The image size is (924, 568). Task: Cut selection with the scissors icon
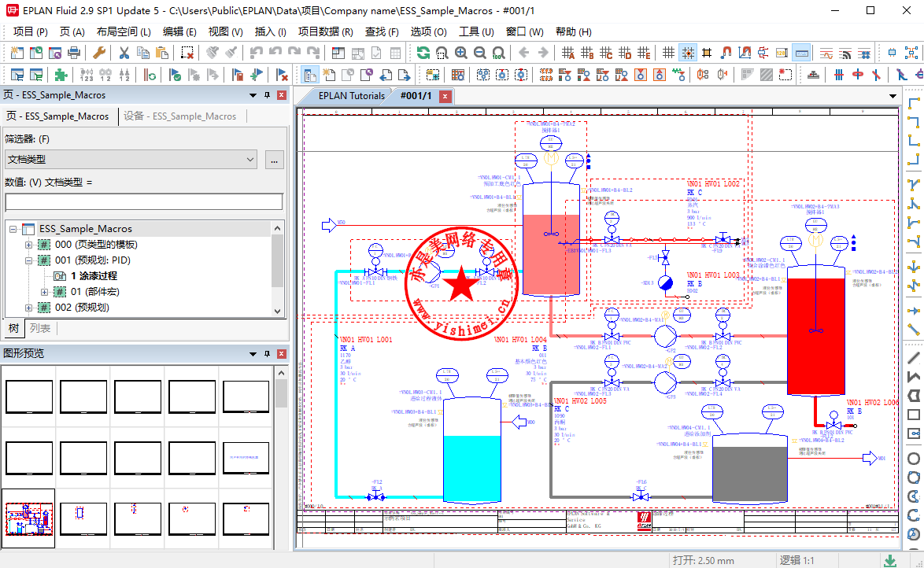[x=124, y=53]
